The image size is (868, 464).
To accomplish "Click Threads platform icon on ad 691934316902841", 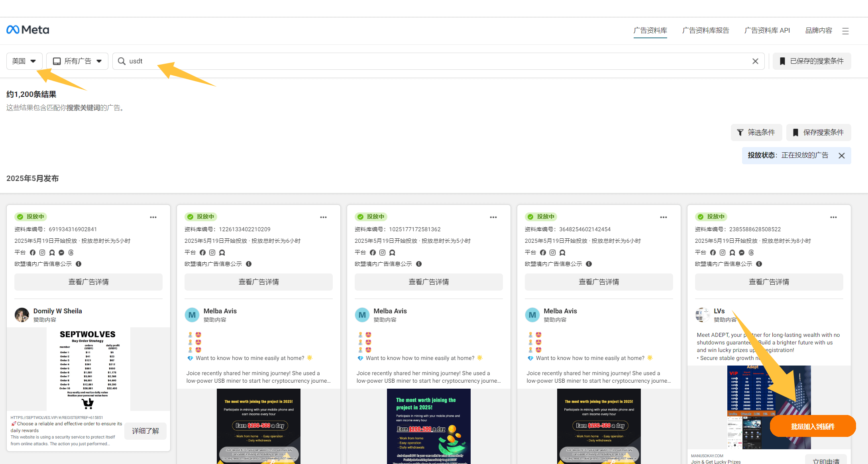I will [71, 252].
